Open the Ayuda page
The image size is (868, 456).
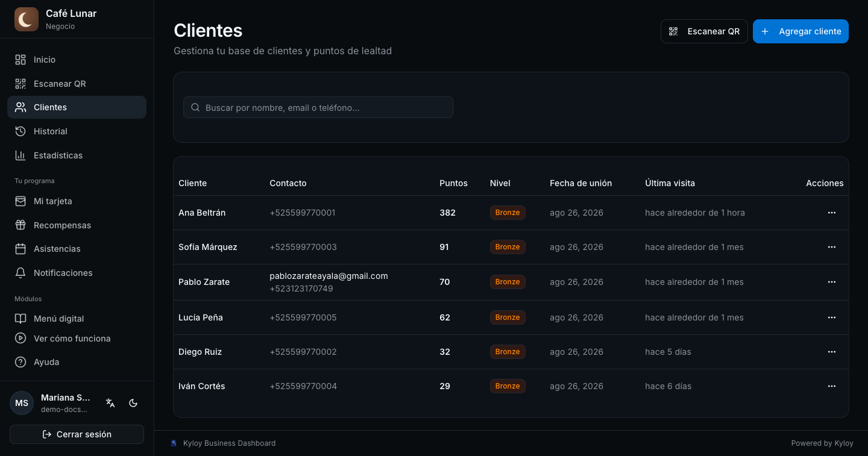(x=77, y=362)
